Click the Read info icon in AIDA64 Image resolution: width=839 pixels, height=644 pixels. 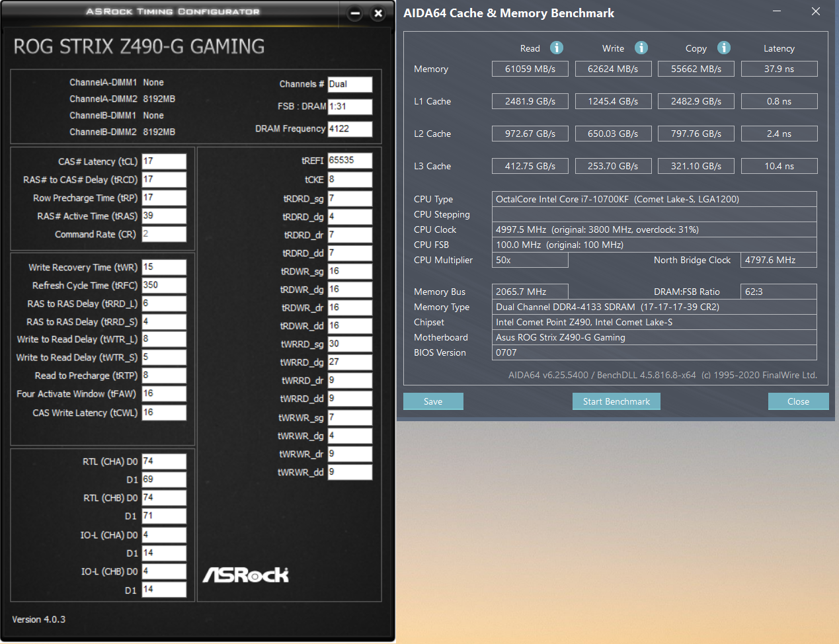557,48
